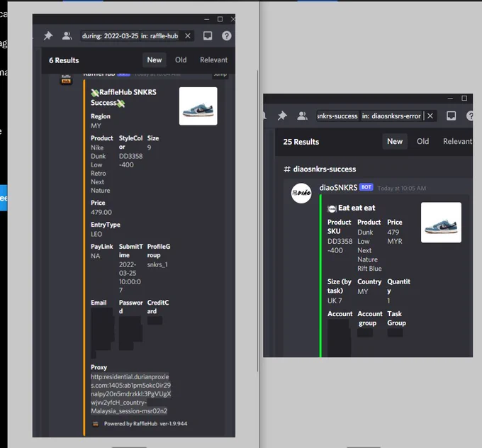Click the Today at 10:05 AM timestamp
Image resolution: width=482 pixels, height=448 pixels.
click(x=401, y=188)
